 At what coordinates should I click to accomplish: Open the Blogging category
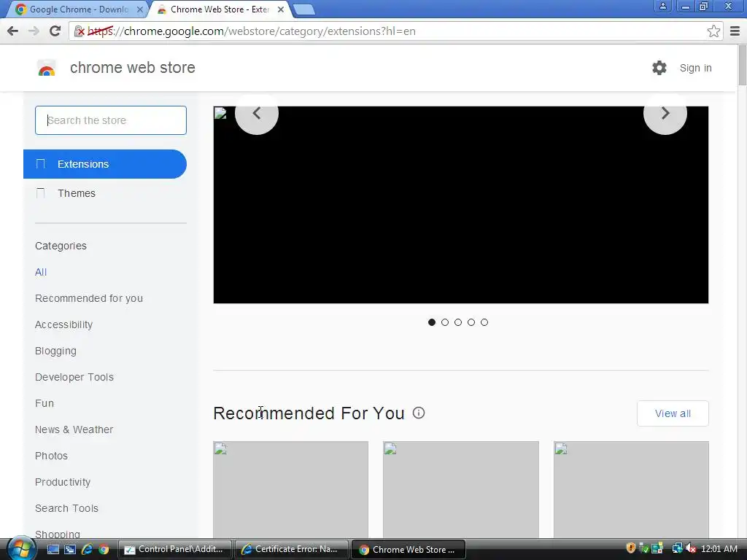55,351
